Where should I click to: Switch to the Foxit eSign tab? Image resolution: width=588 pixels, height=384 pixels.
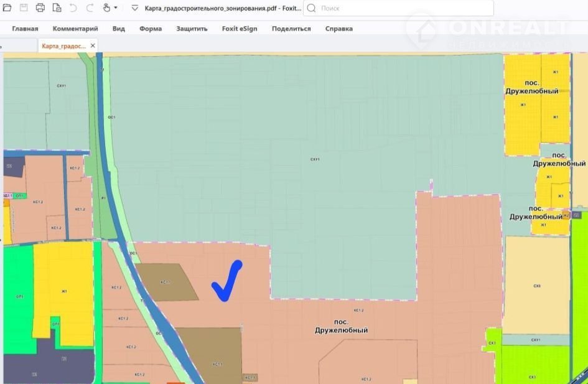[240, 29]
